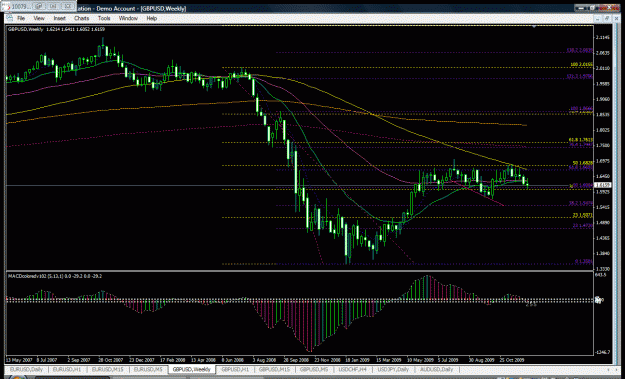Click the 17 Feb 2008 date label
This screenshot has height=379, width=625.
(x=173, y=359)
